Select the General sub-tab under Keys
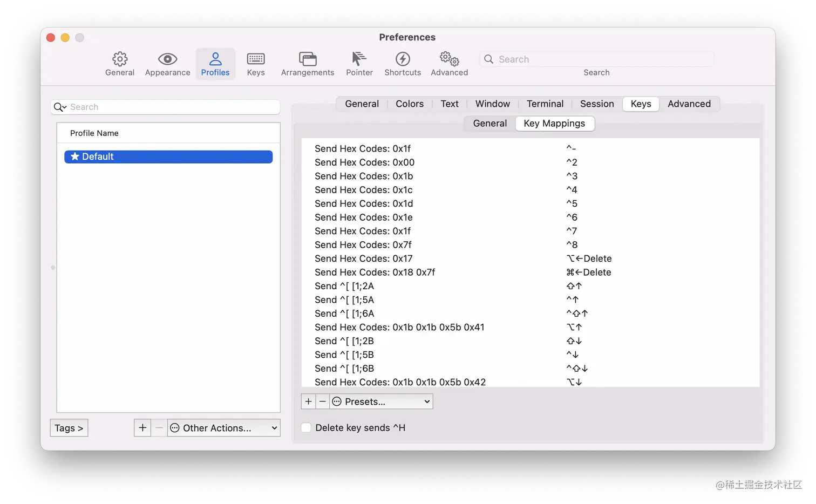816x504 pixels. [x=490, y=123]
